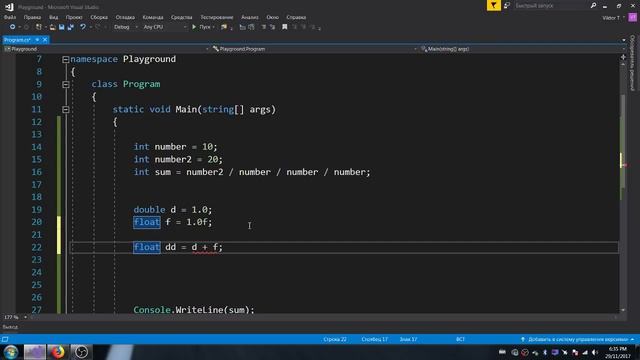Click the bookmark toolbar icon
Image resolution: width=640 pixels, height=360 pixels.
click(284, 27)
